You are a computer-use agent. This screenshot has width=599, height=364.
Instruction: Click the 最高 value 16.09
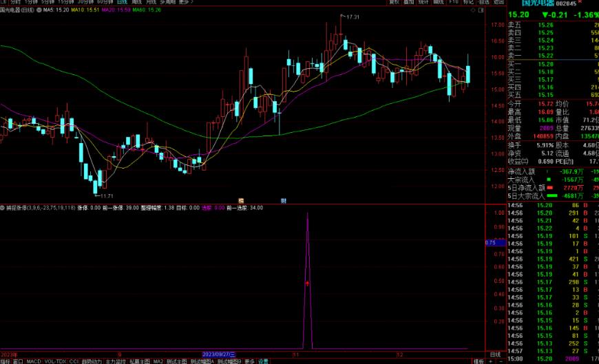click(546, 112)
